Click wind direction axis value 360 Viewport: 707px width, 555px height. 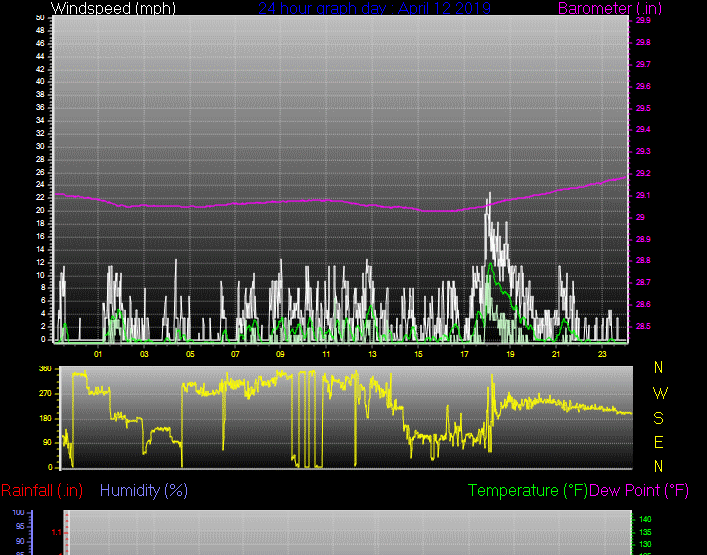45,369
